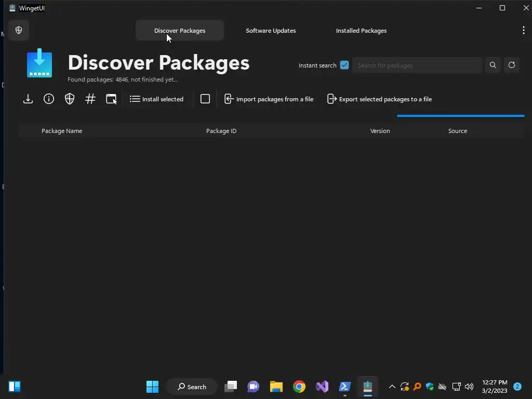The image size is (532, 399).
Task: Reload packages with the refresh icon
Action: pos(511,65)
